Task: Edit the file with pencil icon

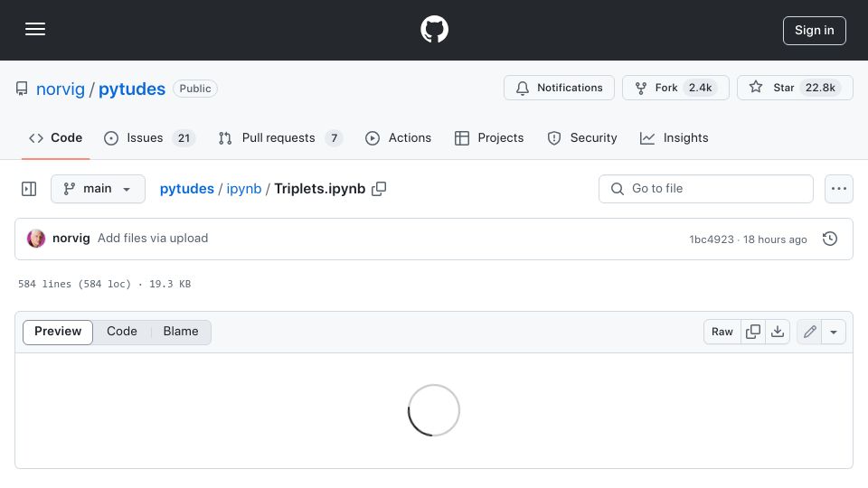Action: pos(809,332)
